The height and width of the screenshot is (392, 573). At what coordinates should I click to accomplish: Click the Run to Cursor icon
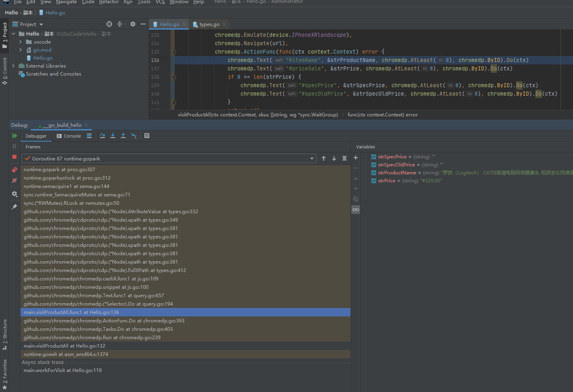pyautogui.click(x=134, y=136)
